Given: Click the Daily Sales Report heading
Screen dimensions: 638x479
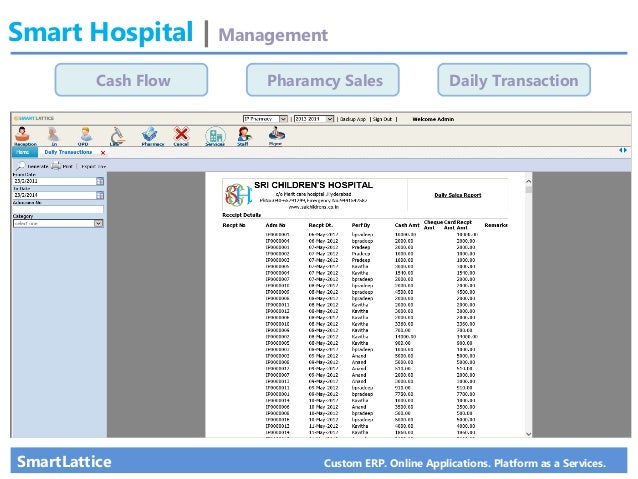Looking at the screenshot, I should click(458, 195).
